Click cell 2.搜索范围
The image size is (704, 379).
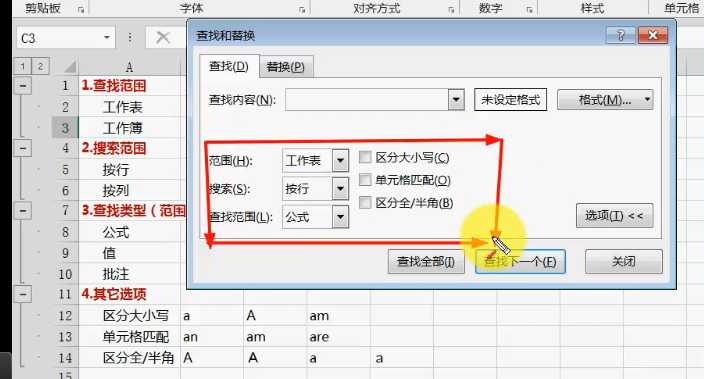point(129,148)
